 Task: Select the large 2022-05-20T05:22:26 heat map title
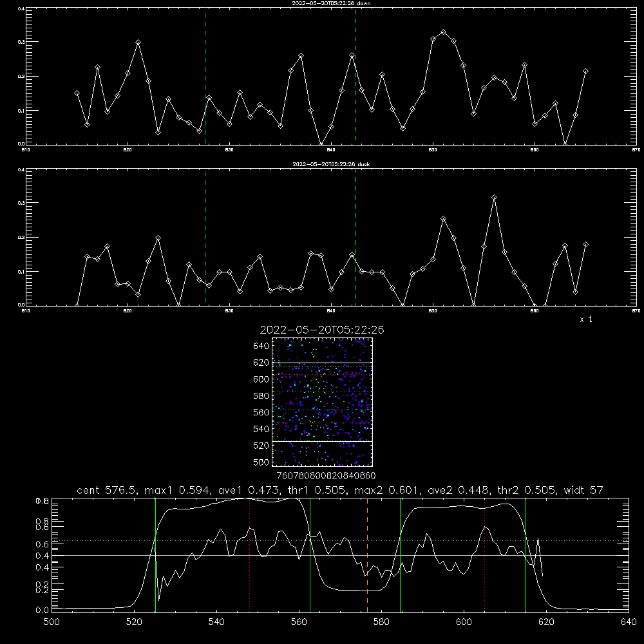pyautogui.click(x=322, y=330)
